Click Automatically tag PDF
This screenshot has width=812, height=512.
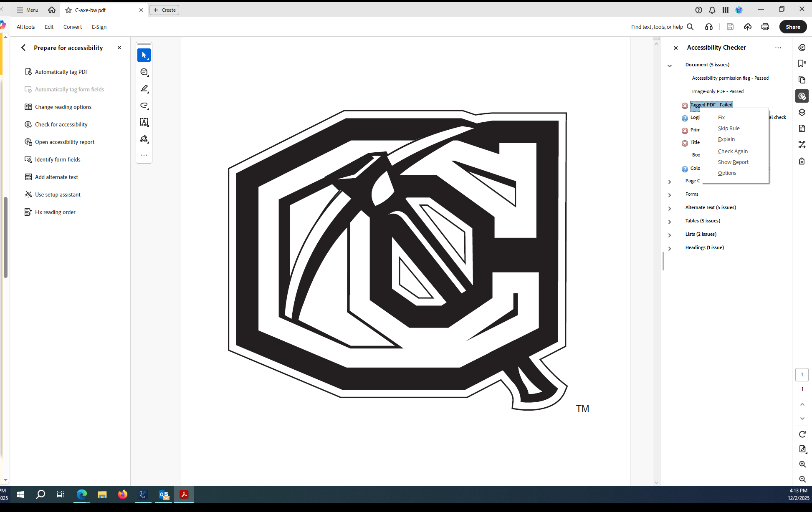click(61, 72)
